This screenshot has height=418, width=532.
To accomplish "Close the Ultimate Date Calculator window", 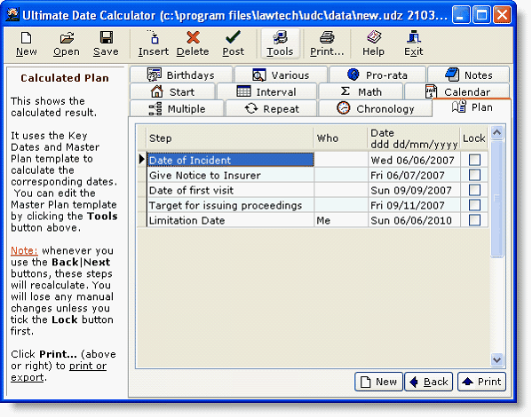I will [x=502, y=15].
